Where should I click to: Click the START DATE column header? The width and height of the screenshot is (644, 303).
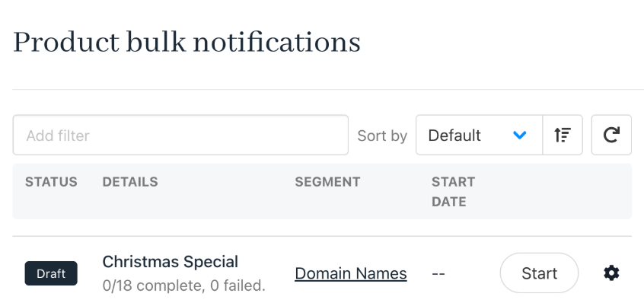453,192
